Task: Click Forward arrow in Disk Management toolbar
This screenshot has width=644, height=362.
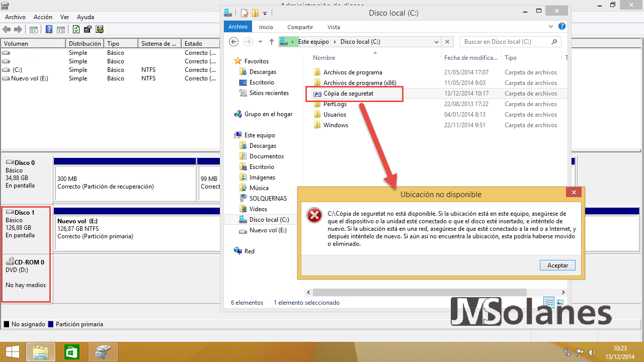Action: pos(18,30)
